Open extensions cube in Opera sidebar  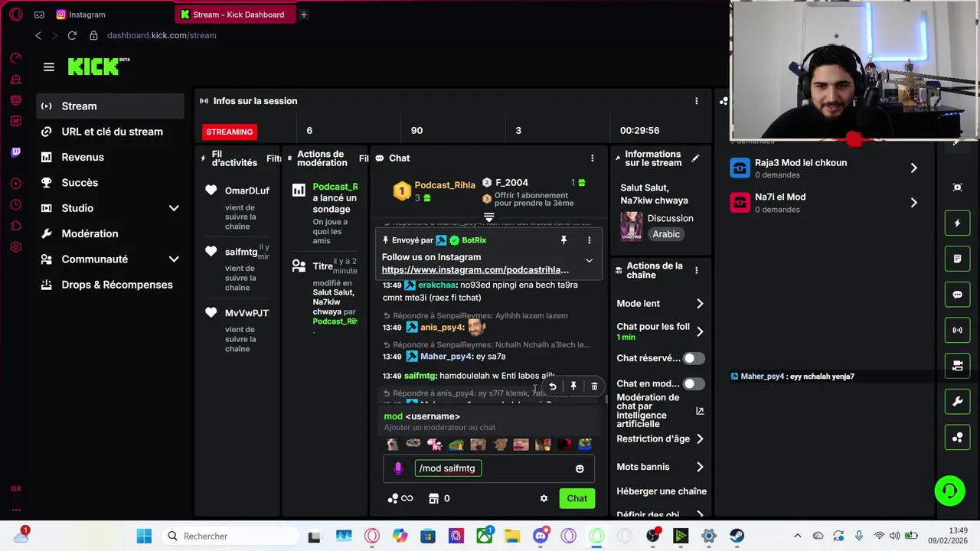[15, 226]
